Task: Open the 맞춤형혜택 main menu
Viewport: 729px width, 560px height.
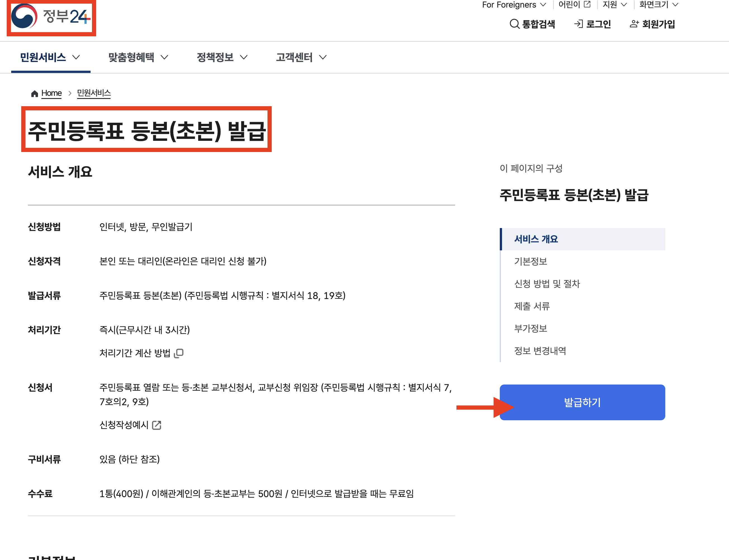Action: [x=138, y=57]
